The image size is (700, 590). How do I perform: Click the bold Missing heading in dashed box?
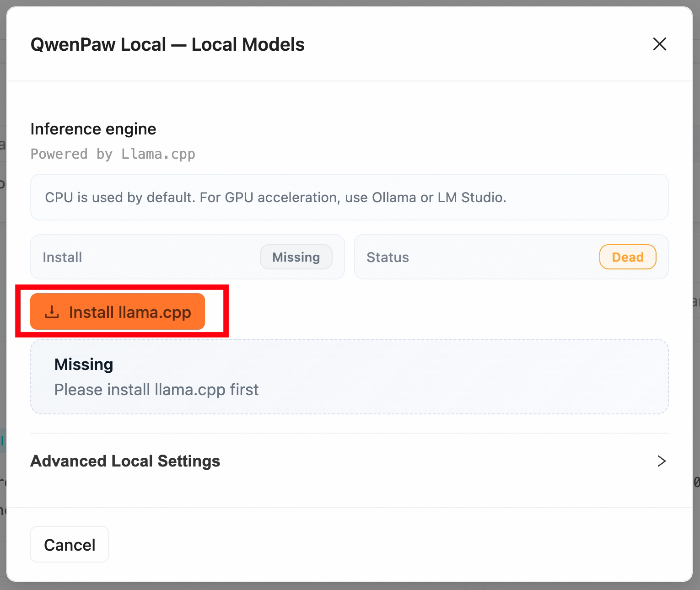84,364
